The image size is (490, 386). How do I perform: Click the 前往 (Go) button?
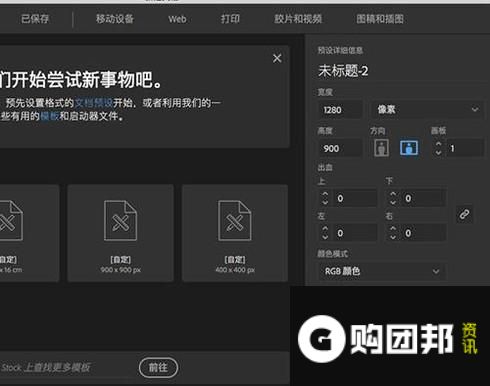point(158,368)
